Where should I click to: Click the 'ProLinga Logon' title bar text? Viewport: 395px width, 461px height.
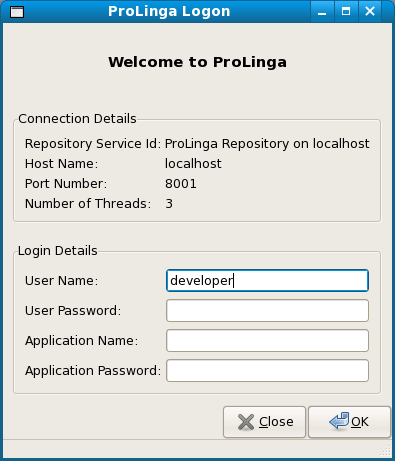tap(169, 11)
